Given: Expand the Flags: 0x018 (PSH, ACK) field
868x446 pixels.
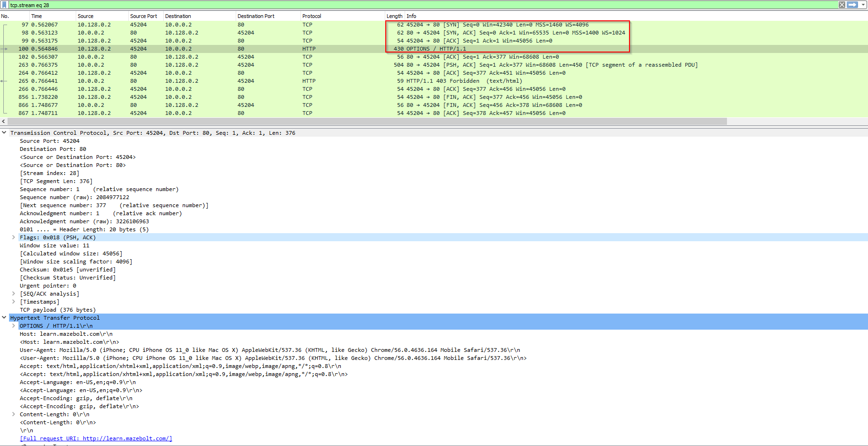Looking at the screenshot, I should (x=13, y=237).
